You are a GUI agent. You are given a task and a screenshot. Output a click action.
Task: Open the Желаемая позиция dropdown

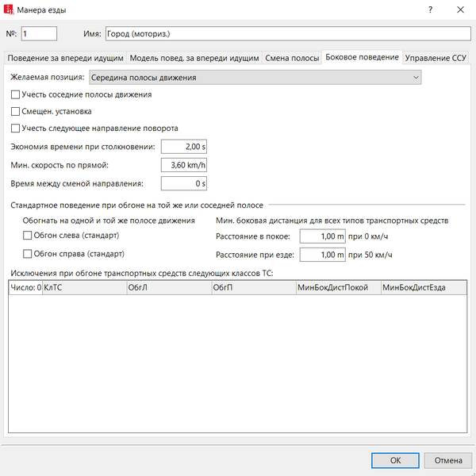[x=254, y=78]
